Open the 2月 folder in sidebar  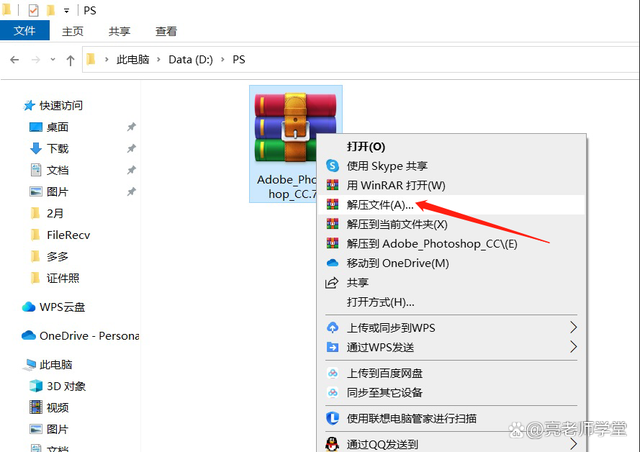tap(55, 213)
